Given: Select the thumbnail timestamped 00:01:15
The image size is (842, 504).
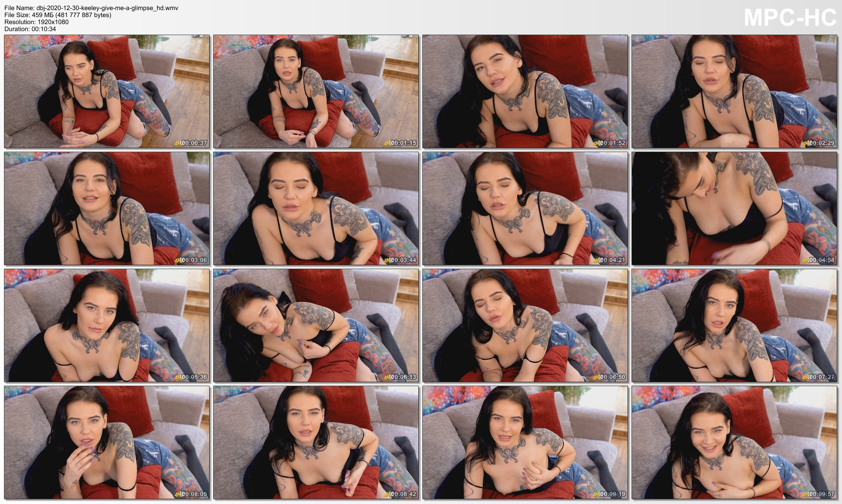Looking at the screenshot, I should pyautogui.click(x=316, y=91).
